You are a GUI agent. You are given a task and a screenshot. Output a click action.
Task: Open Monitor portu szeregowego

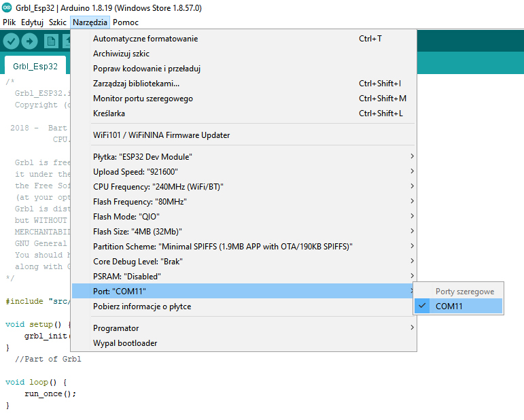[x=244, y=99]
